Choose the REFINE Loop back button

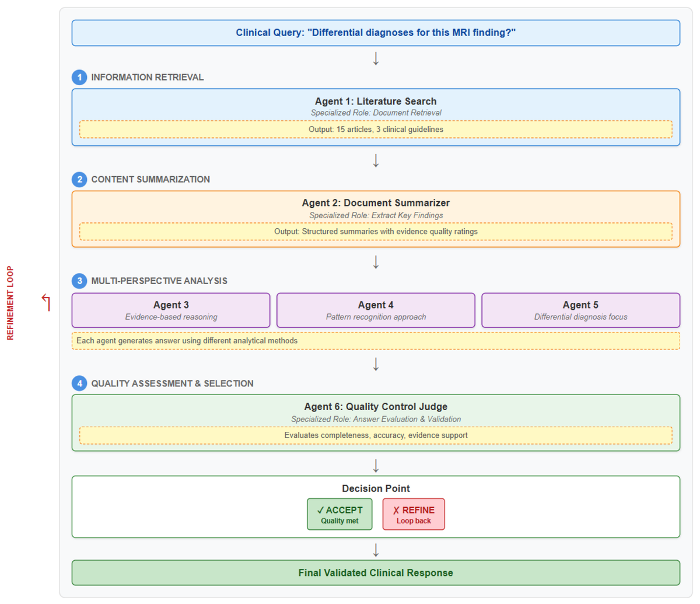[414, 514]
